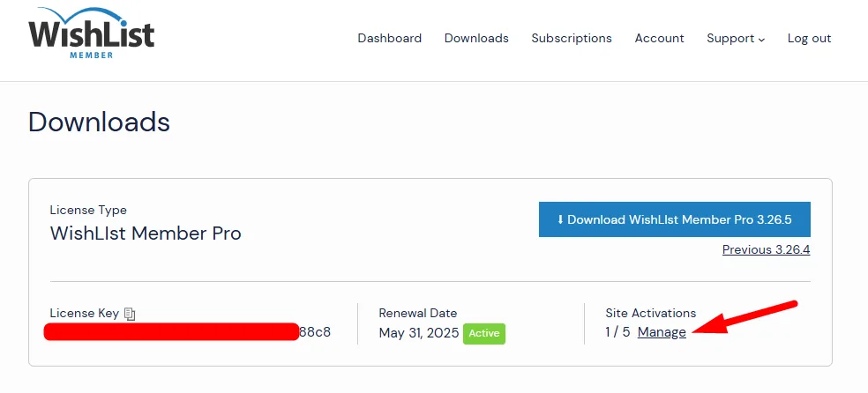Click the Renewal Date label

(418, 313)
